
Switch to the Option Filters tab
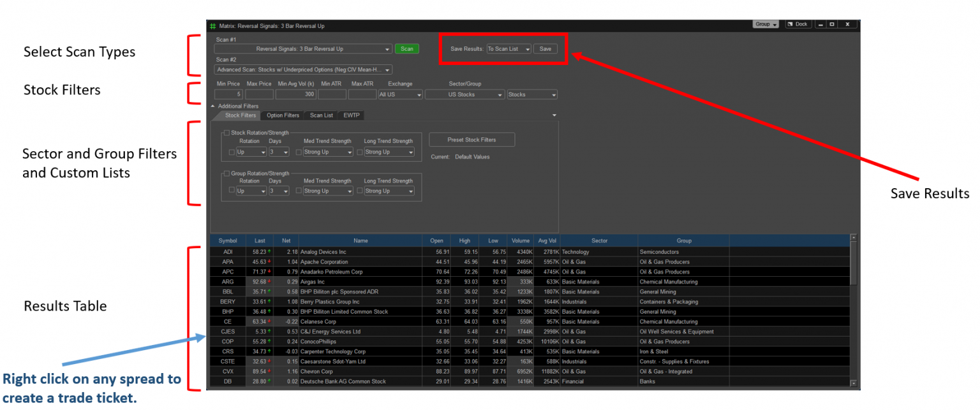(283, 115)
